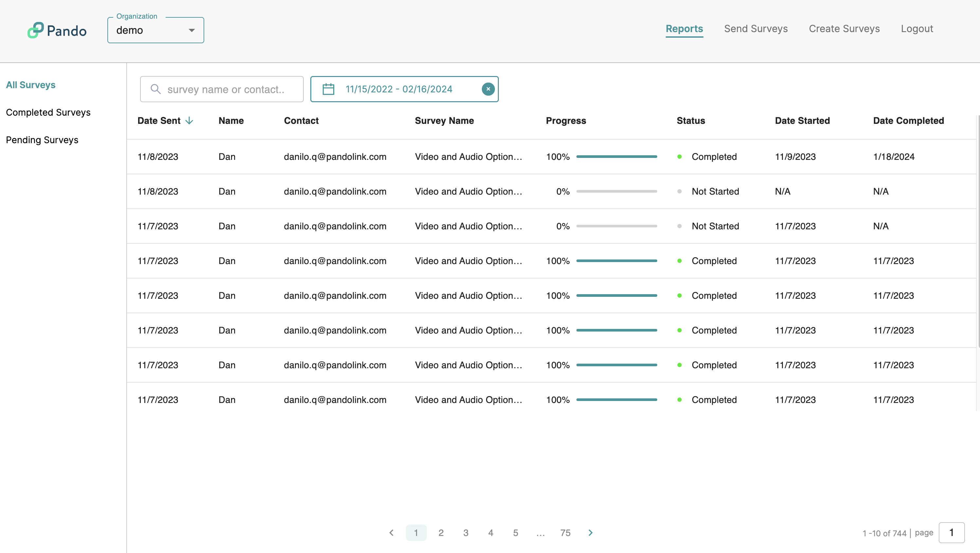
Task: Click the Status column header
Action: point(691,121)
